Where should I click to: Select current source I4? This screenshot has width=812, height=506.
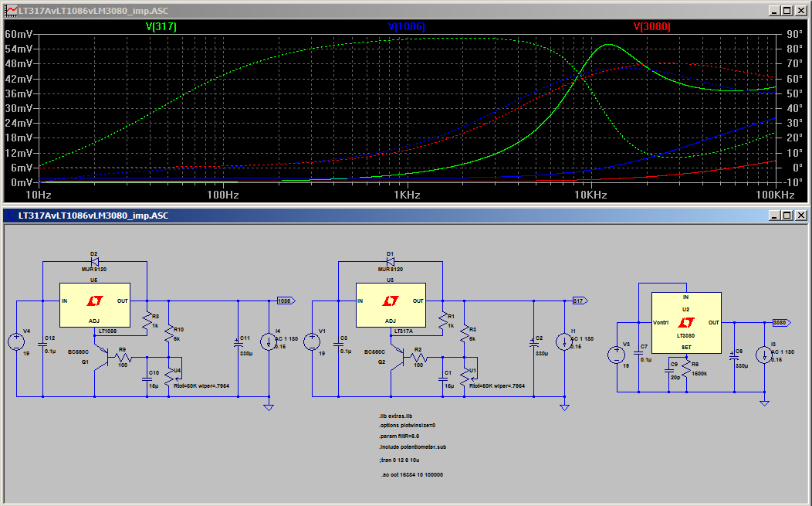[269, 341]
